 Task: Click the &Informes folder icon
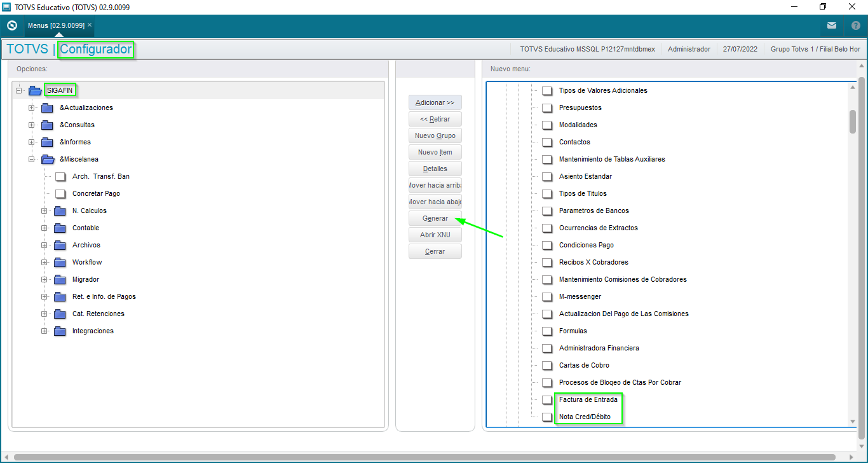tap(48, 142)
